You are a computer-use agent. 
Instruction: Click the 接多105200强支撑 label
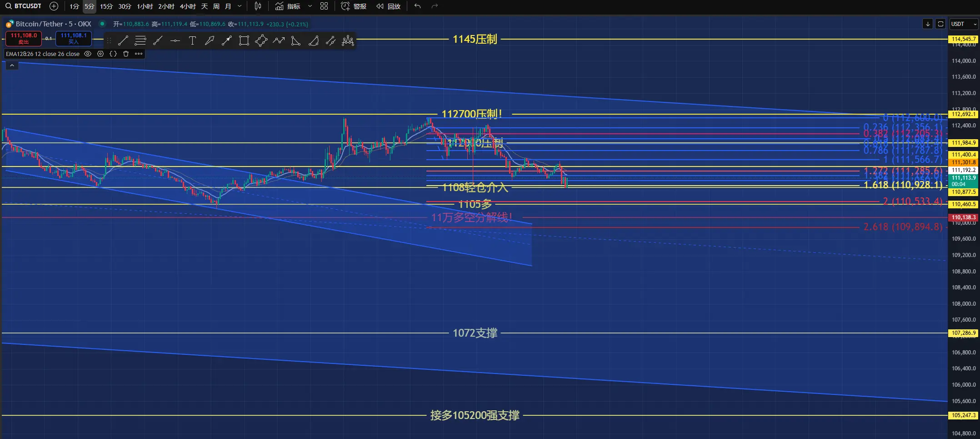[475, 415]
